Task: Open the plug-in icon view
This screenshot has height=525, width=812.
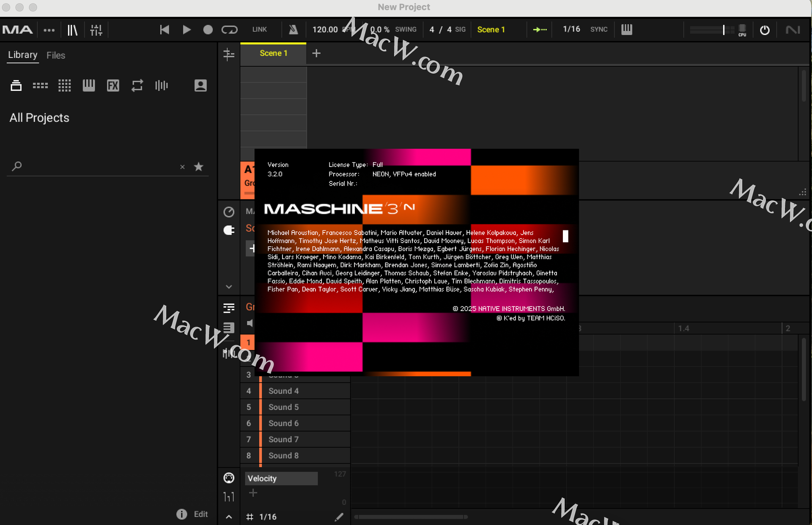Action: [x=229, y=230]
